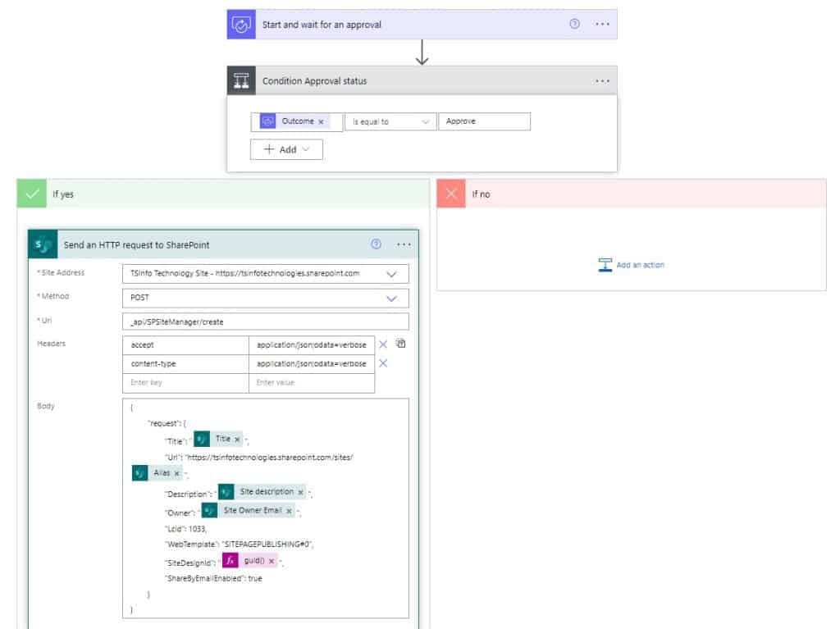Click the Condition Approval status title
The width and height of the screenshot is (840, 629).
[314, 81]
